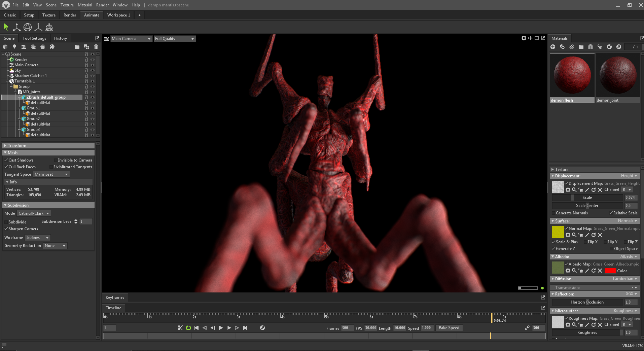Click the new material plus icon
644x351 pixels.
553,47
